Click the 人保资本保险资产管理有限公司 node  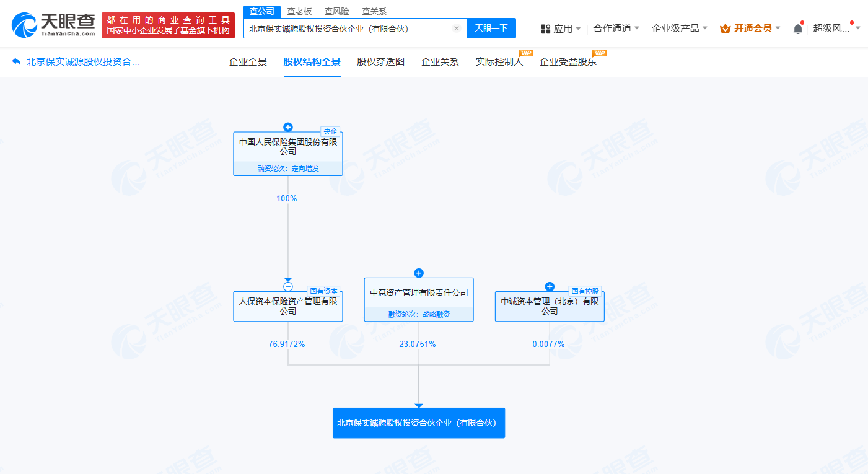point(288,306)
